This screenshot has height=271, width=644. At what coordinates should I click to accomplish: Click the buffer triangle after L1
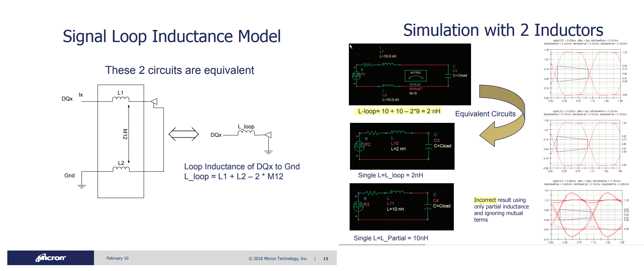(x=154, y=101)
